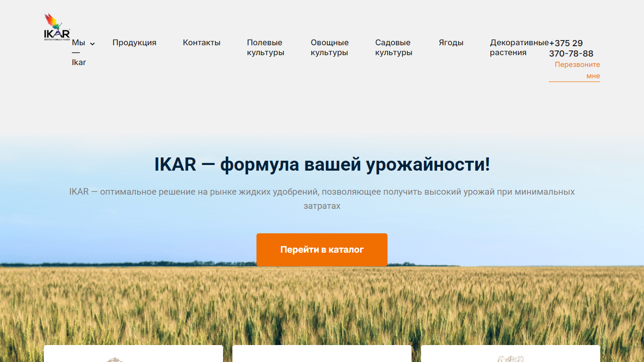Open "Овощные культуры" section
The width and height of the screenshot is (644, 362).
tap(330, 48)
